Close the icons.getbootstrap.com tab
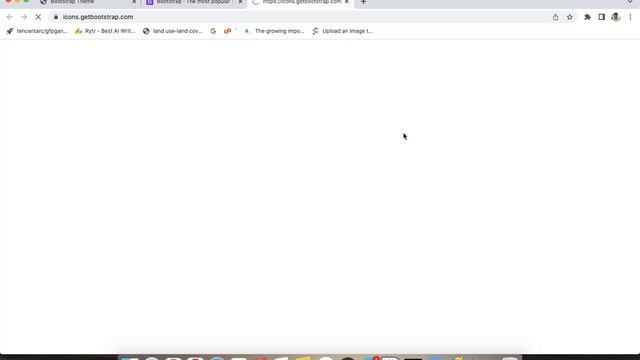The width and height of the screenshot is (640, 360). [347, 2]
